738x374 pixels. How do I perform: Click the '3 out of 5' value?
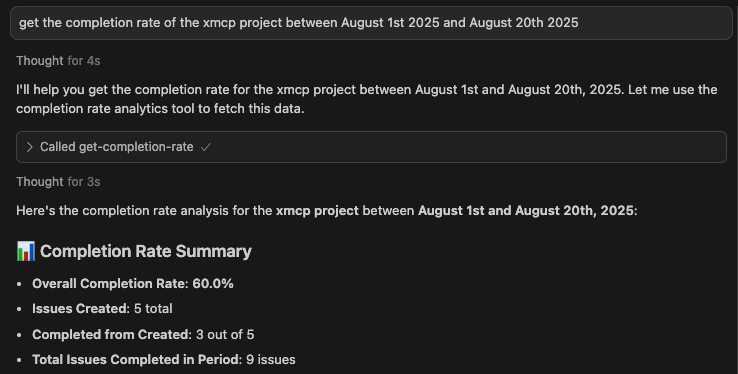coord(225,334)
